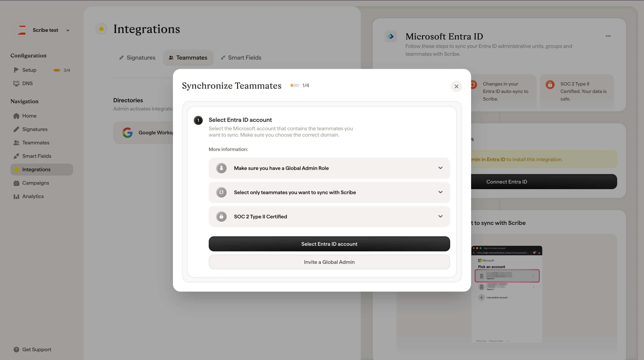Select Integrations in sidebar navigation
The width and height of the screenshot is (644, 360).
tap(42, 170)
